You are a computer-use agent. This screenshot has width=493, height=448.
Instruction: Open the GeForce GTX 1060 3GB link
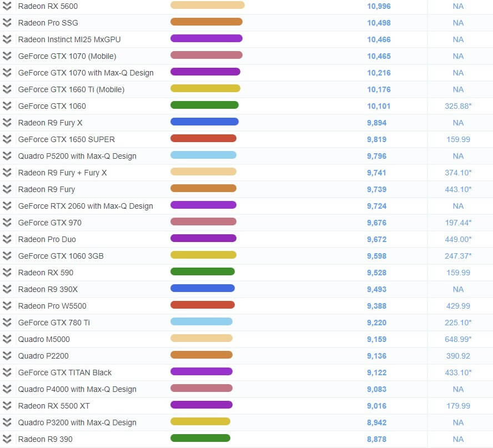click(x=61, y=256)
